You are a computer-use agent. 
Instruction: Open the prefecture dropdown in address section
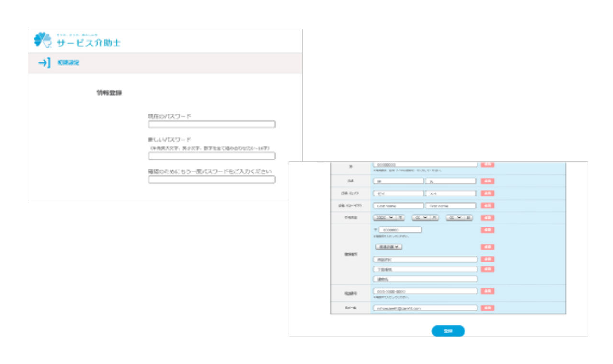pyautogui.click(x=388, y=247)
